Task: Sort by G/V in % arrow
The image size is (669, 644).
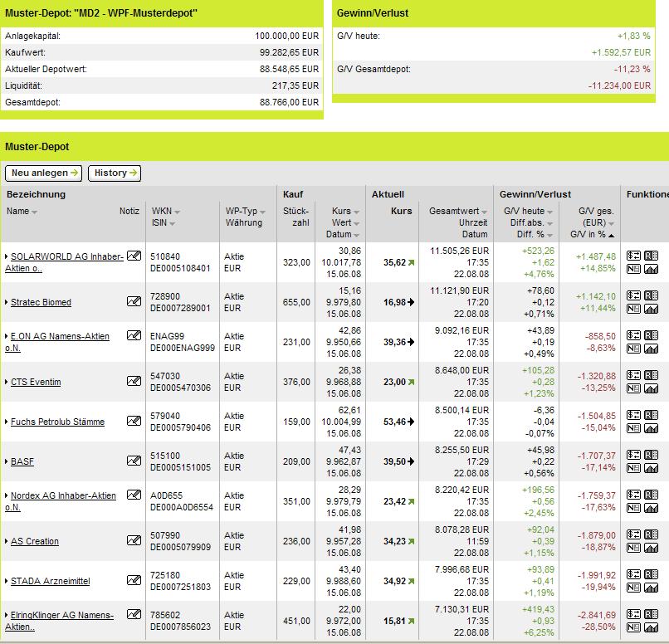Action: coord(612,236)
